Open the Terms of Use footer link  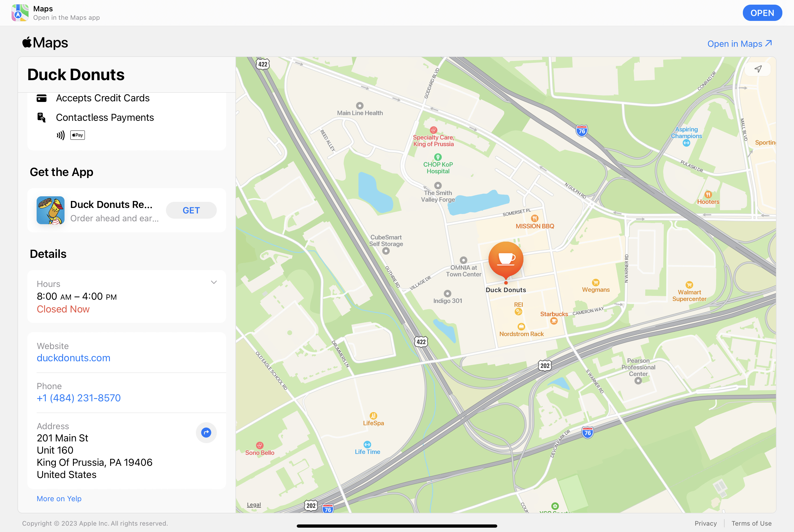752,523
